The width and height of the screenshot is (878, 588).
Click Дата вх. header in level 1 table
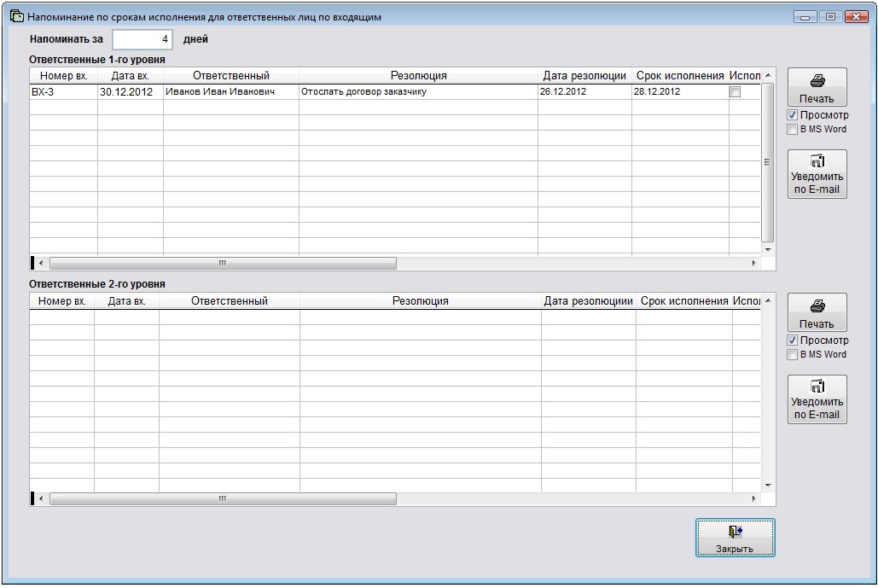(x=131, y=76)
